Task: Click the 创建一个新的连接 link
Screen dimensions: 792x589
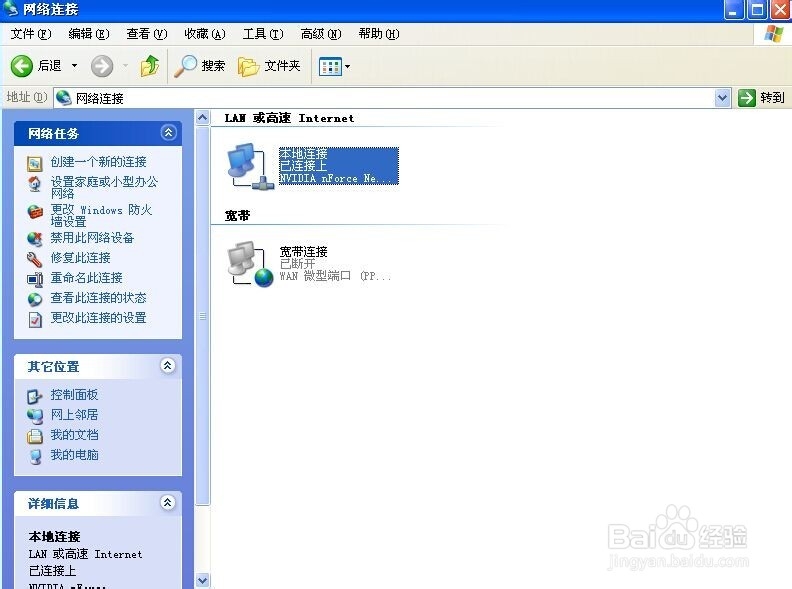Action: 98,162
